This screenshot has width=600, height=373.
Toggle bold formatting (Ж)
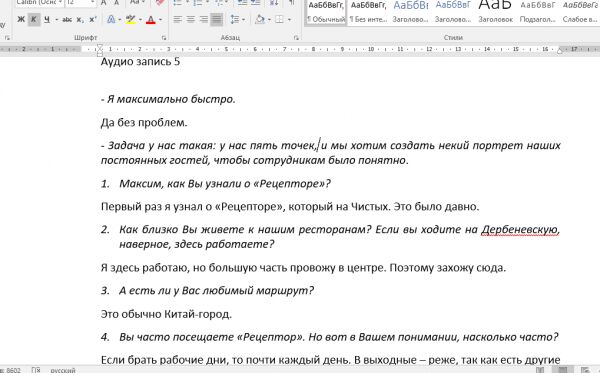21,19
